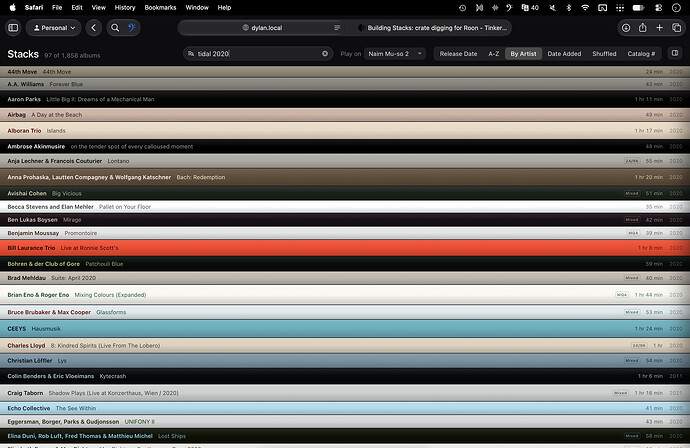Open Alboran Trio Islands album
Image resolution: width=690 pixels, height=448 pixels.
point(345,131)
